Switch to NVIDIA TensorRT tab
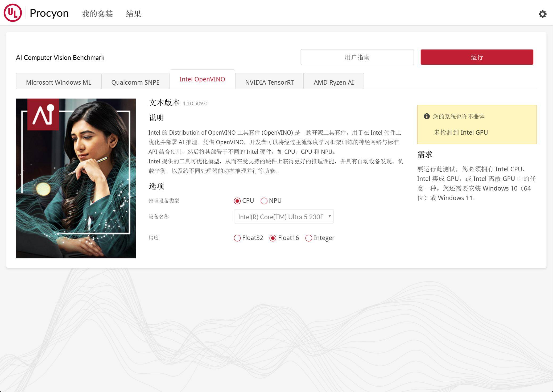Screen dimensions: 553x392 [x=269, y=82]
